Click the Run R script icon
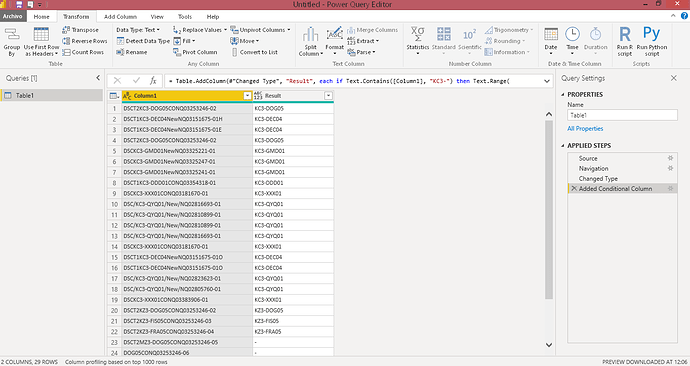The height and width of the screenshot is (366, 690). (625, 34)
